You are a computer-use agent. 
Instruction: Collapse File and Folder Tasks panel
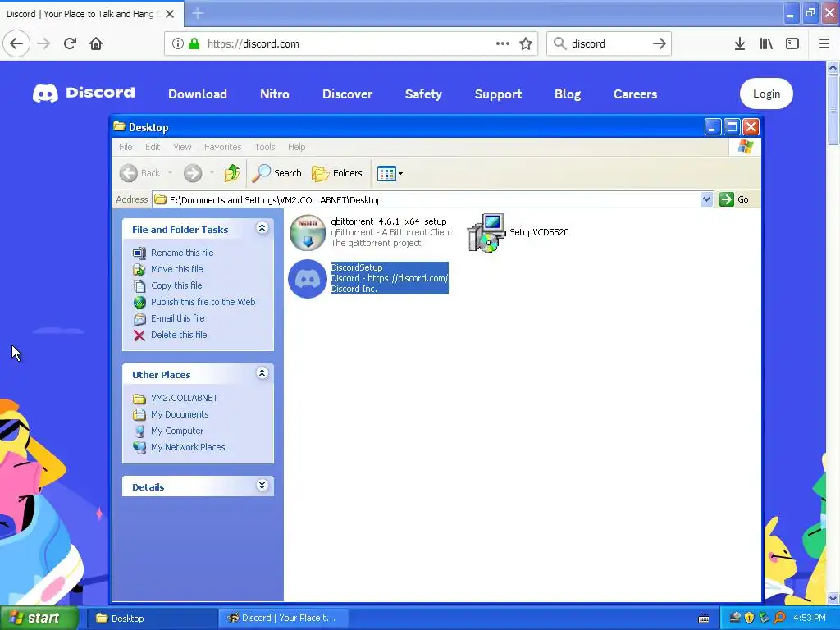pyautogui.click(x=262, y=228)
